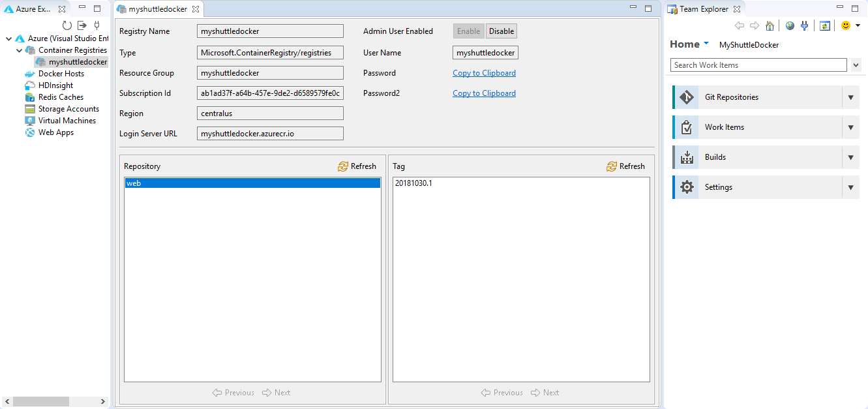This screenshot has width=868, height=409.
Task: Open the smiley feedback dropdown arrow
Action: (858, 25)
